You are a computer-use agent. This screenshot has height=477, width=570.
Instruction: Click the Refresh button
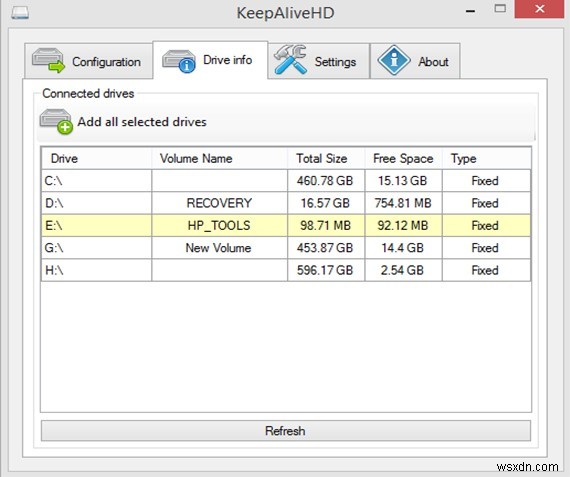click(x=286, y=431)
